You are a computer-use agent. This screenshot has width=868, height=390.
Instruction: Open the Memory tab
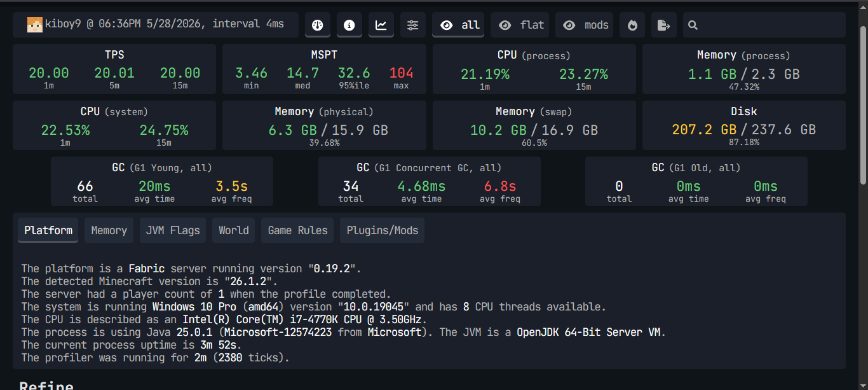click(109, 230)
